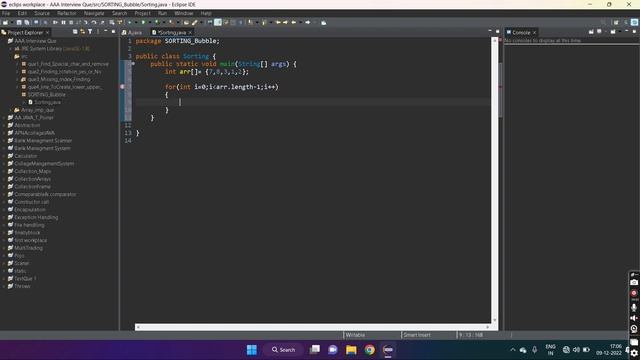Screen dimensions: 640x360
Task: Open the File menu
Action: point(6,13)
